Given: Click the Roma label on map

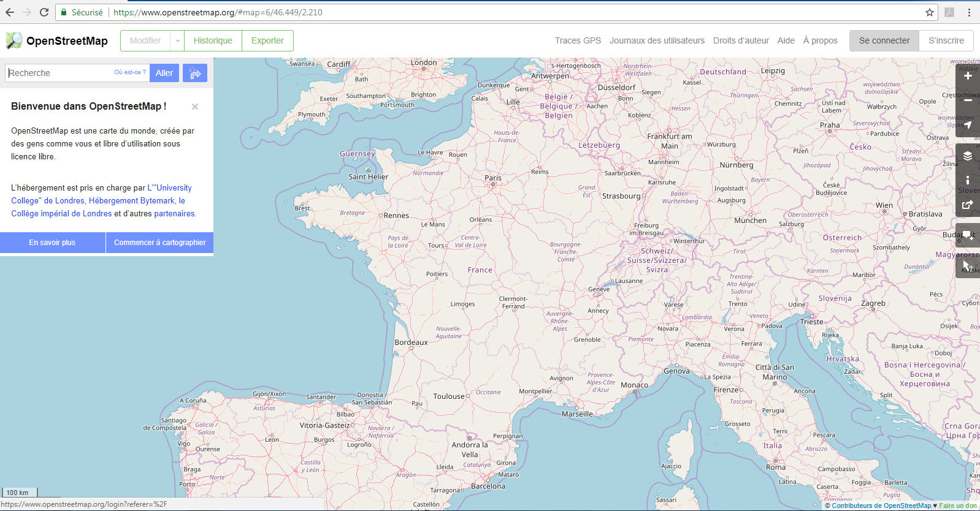Looking at the screenshot, I should (x=776, y=467).
